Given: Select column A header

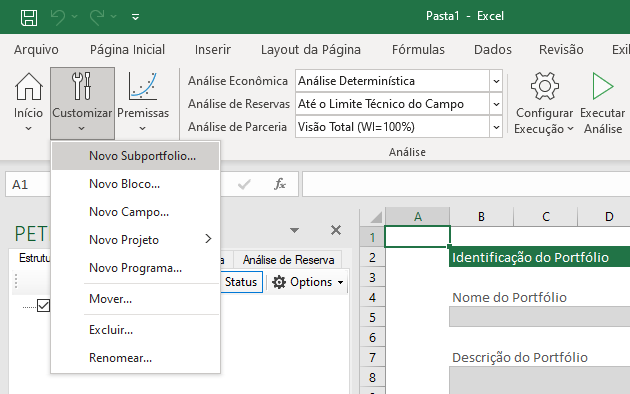Looking at the screenshot, I should click(x=417, y=216).
